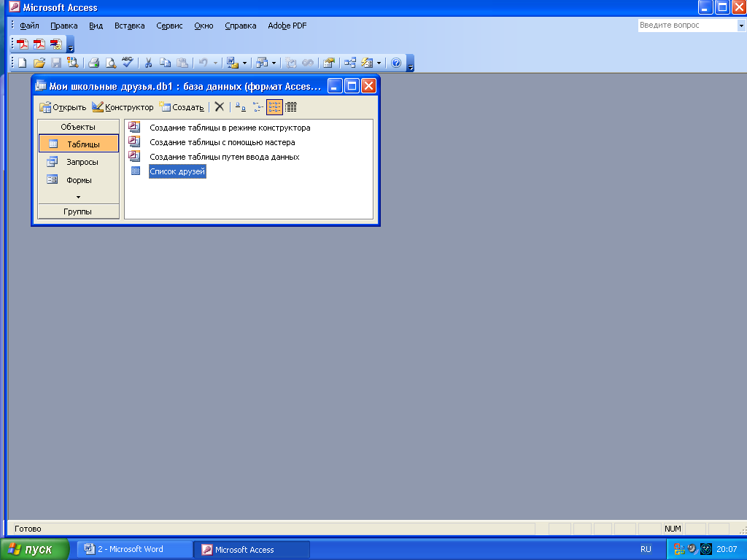
Task: Open the Вид menu
Action: coord(96,26)
